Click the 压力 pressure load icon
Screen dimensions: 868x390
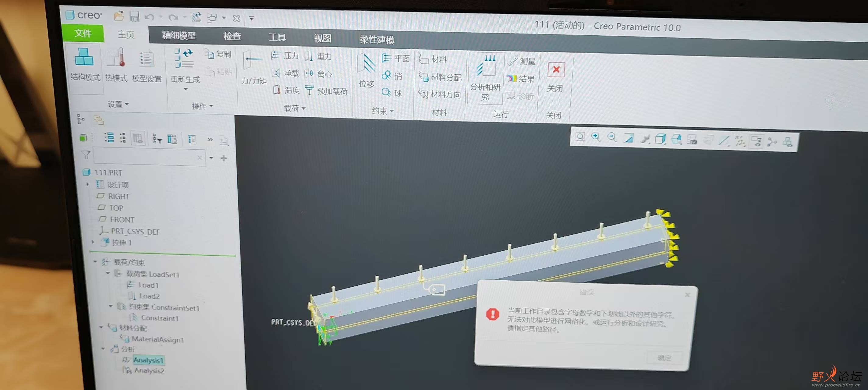tap(276, 56)
